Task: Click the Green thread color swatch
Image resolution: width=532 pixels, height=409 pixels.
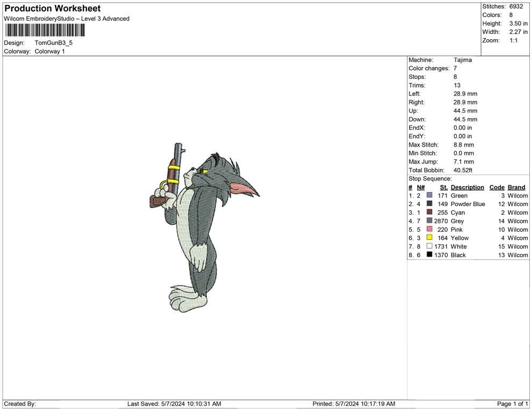Action: [429, 195]
